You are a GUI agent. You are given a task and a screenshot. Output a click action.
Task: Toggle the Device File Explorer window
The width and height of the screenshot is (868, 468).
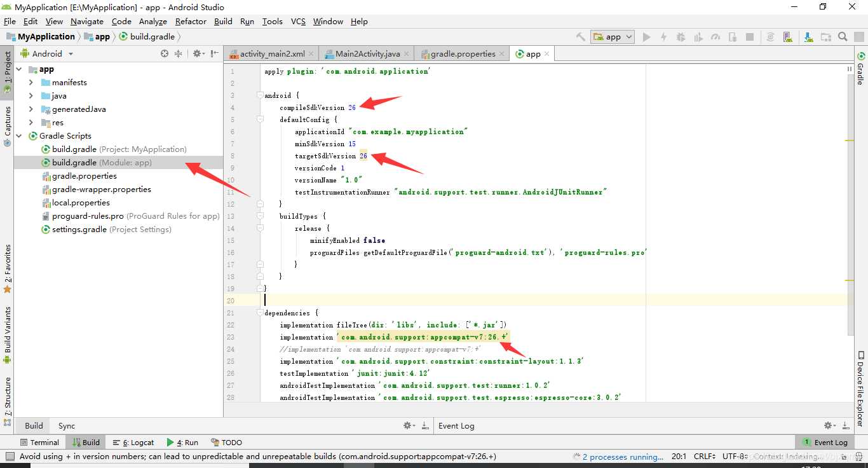(860, 389)
